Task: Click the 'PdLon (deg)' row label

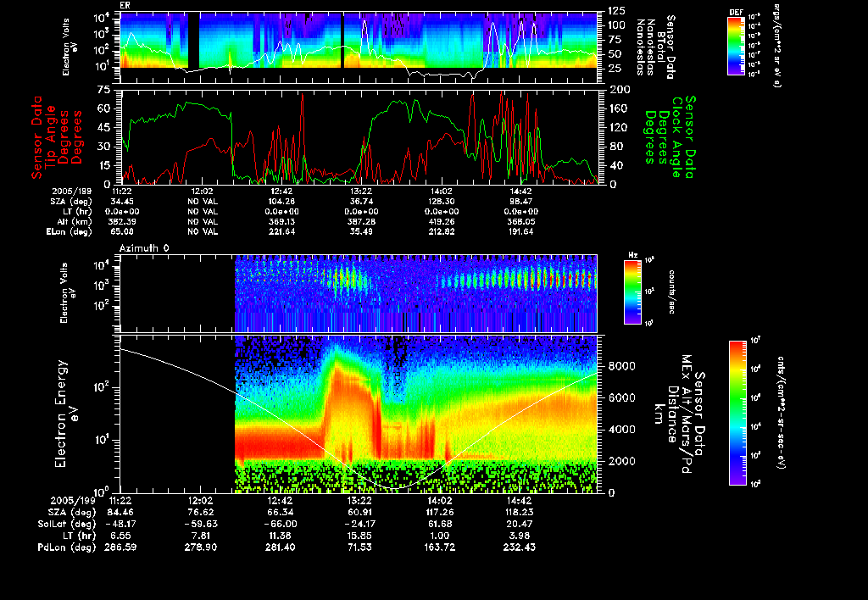Action: (66, 547)
